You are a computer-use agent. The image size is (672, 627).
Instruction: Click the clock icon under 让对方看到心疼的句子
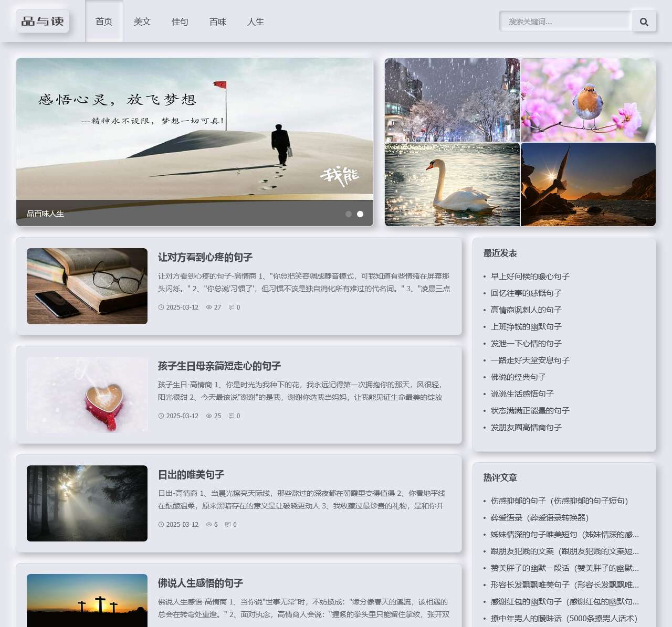[x=160, y=307]
